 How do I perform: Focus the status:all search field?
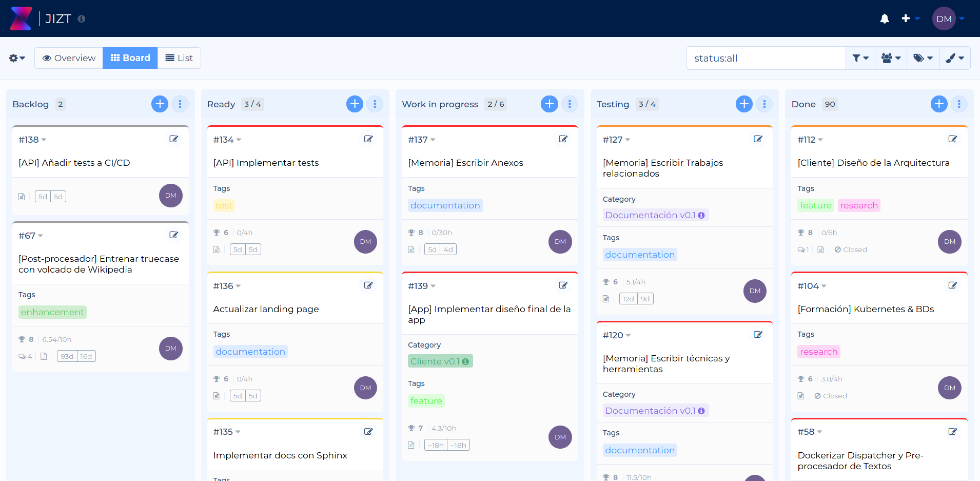pos(766,58)
